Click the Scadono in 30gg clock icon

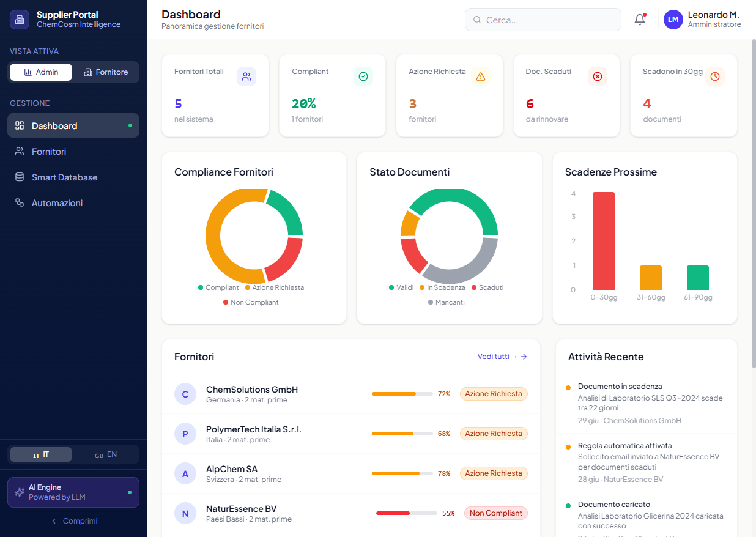[715, 76]
